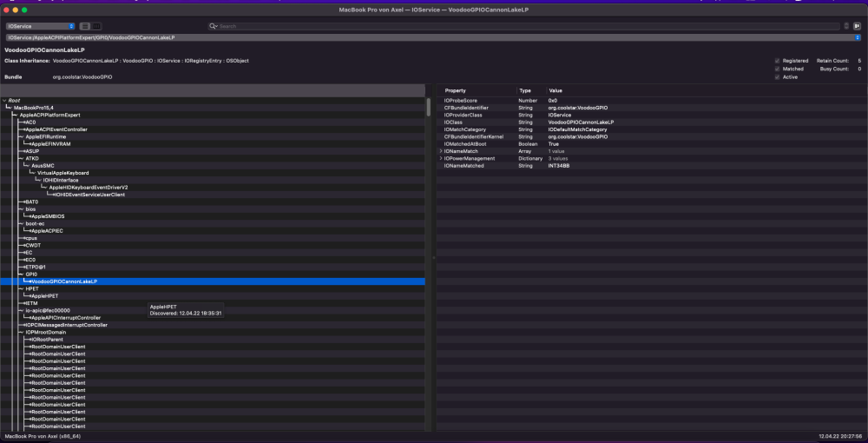
Task: Select the highlighted VoodooGPIOCannonLakeLP row
Action: tap(213, 281)
